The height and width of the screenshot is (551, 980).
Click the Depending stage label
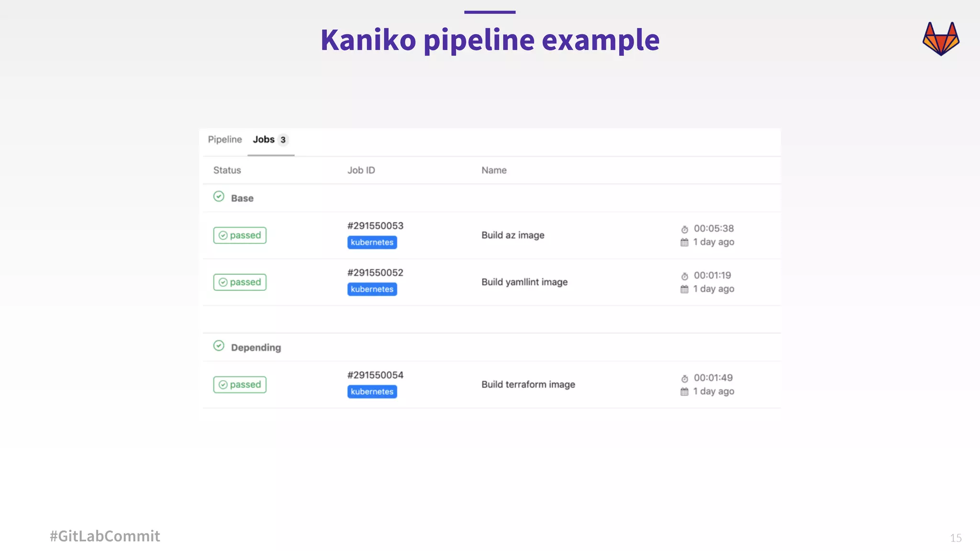[x=256, y=348]
